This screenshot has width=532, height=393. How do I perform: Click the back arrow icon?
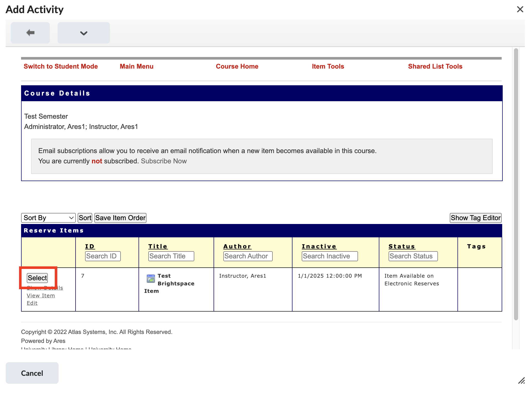click(30, 33)
